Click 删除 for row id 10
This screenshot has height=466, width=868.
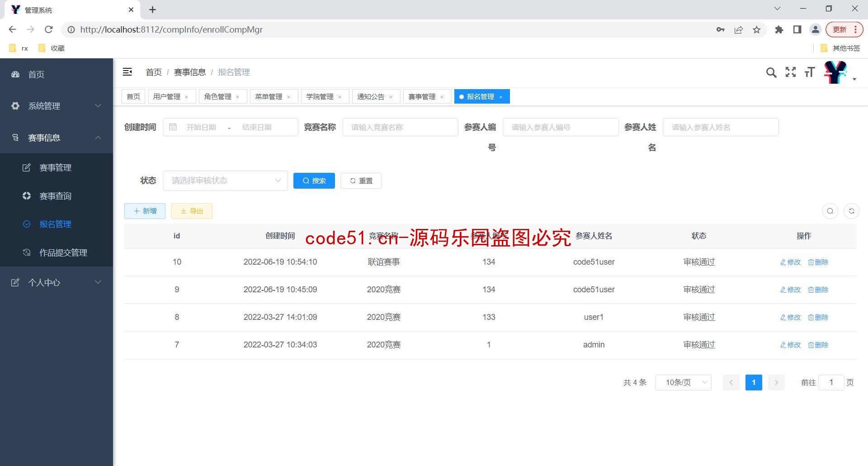(818, 262)
